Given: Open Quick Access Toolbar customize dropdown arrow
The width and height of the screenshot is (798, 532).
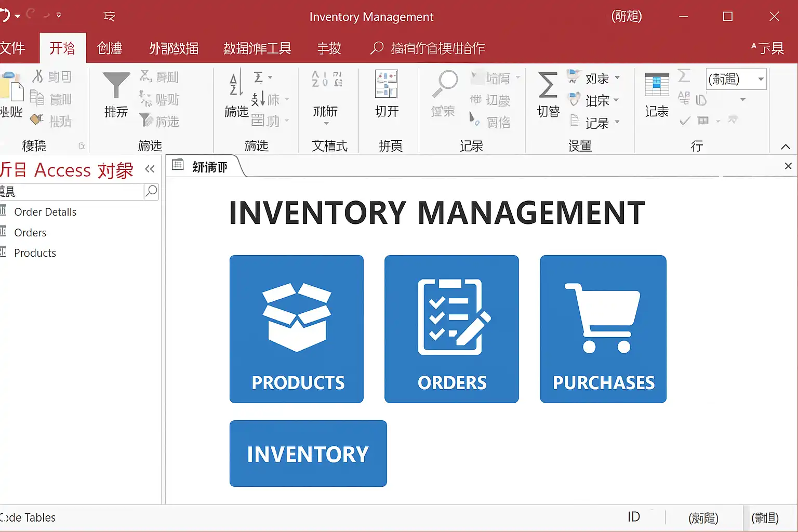Looking at the screenshot, I should (59, 16).
